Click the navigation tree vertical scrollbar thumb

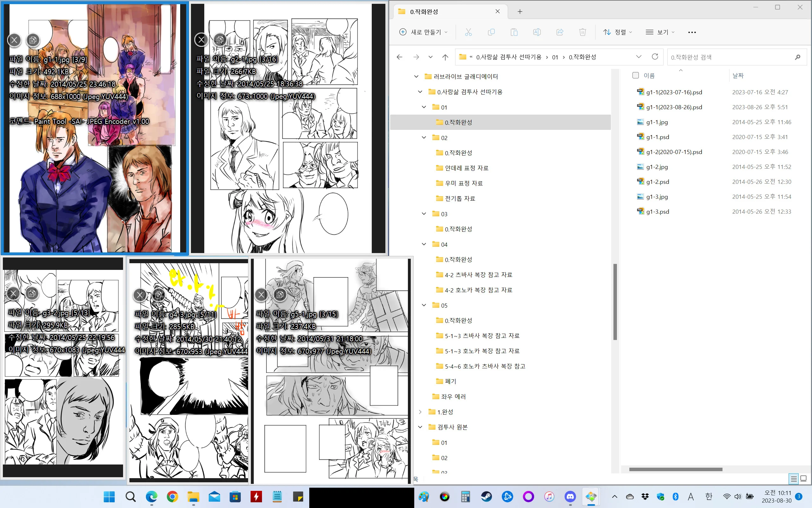615,301
